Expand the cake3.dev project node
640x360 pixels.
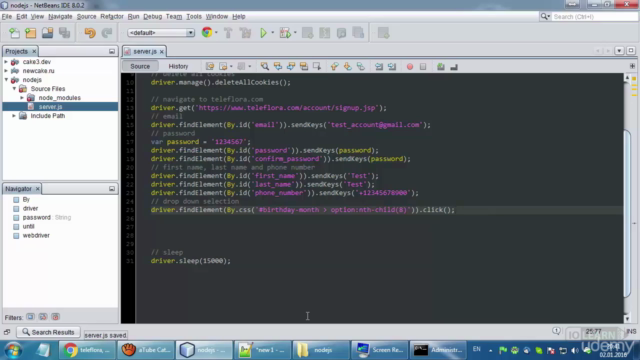[x=6, y=62]
